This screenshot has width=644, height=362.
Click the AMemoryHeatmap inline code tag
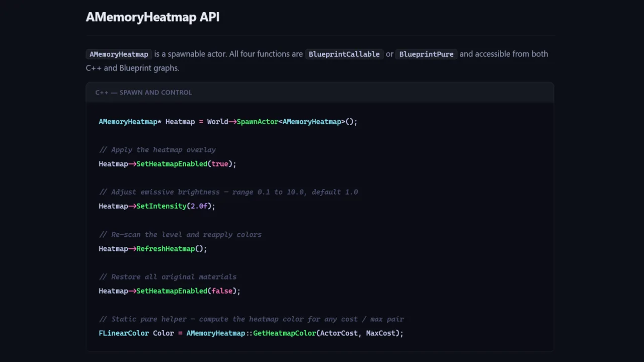pos(119,54)
